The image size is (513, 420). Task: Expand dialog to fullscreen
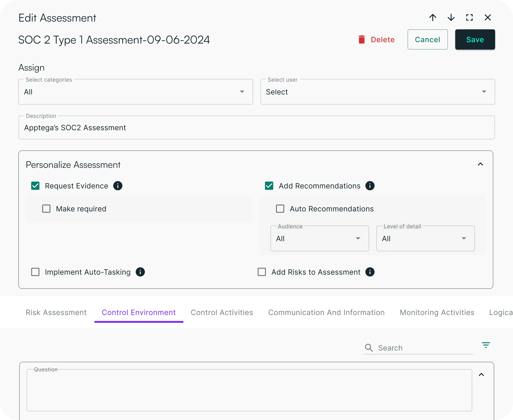pyautogui.click(x=469, y=17)
